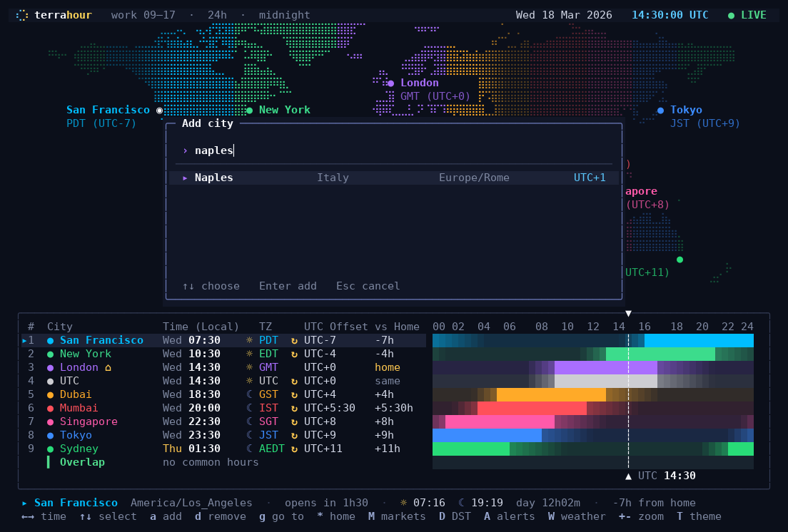Click the work 09–17 setting
This screenshot has width=788, height=532.
143,15
